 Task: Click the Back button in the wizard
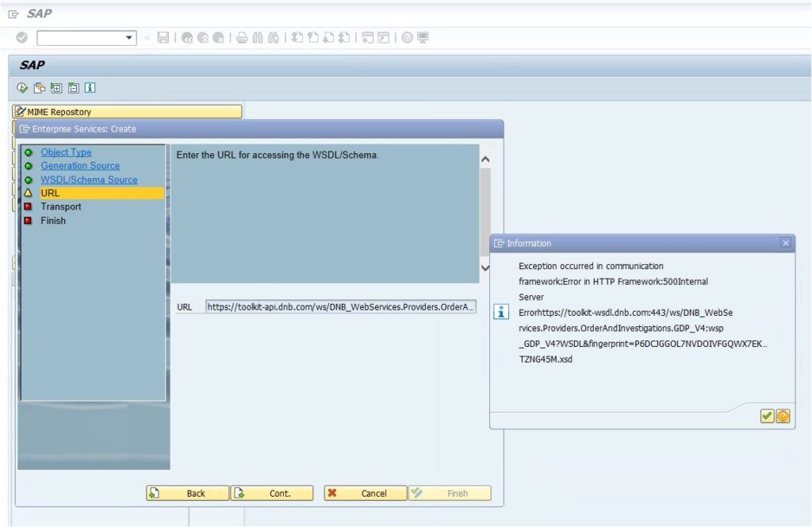click(x=187, y=494)
